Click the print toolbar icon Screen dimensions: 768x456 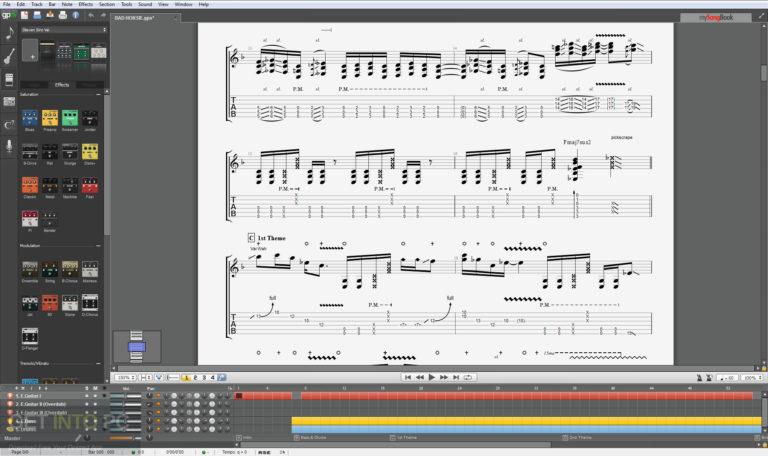[63, 15]
